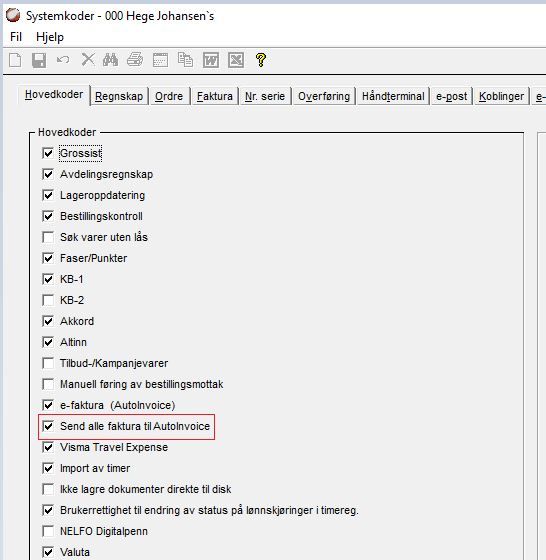
Task: Toggle the Faser/Punkter checkbox
Action: click(x=48, y=258)
